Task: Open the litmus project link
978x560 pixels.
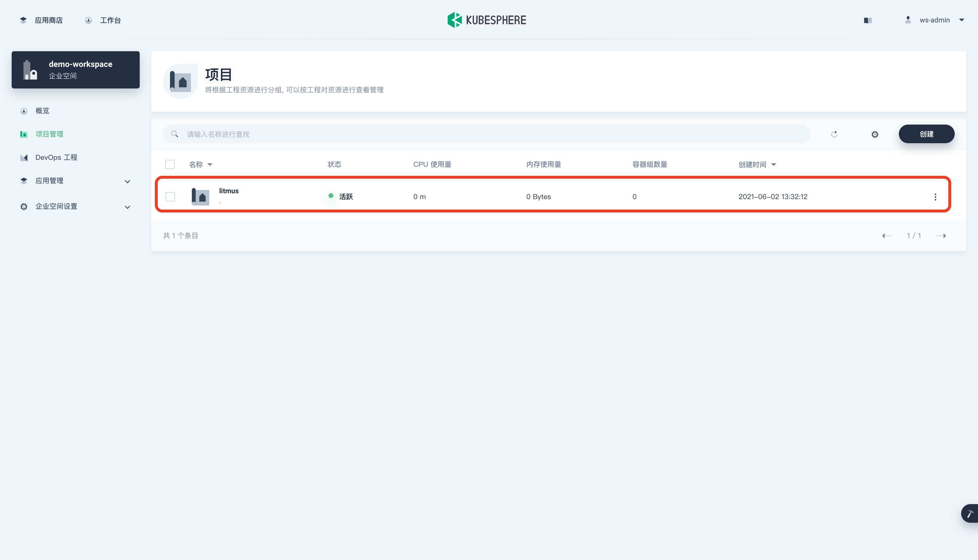Action: pos(229,191)
